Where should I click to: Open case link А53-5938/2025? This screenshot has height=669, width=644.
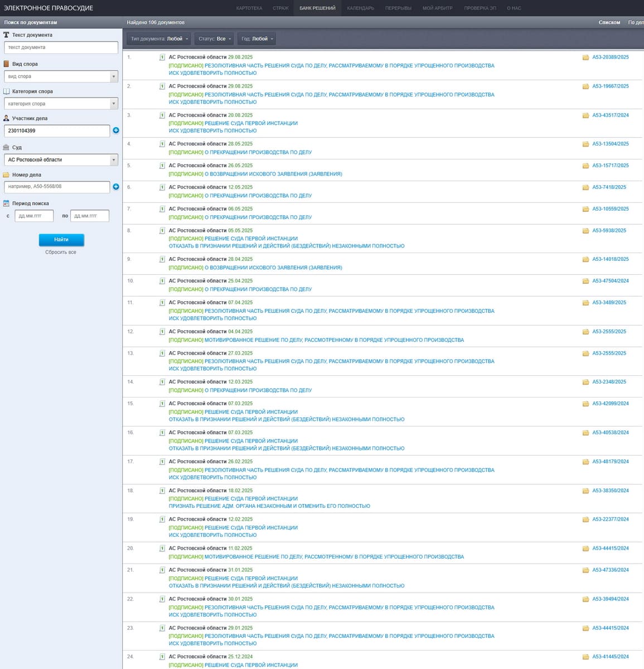(609, 231)
